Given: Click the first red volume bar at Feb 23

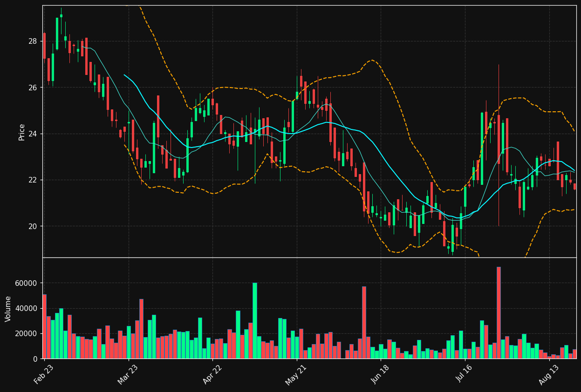Looking at the screenshot, I should pos(44,326).
